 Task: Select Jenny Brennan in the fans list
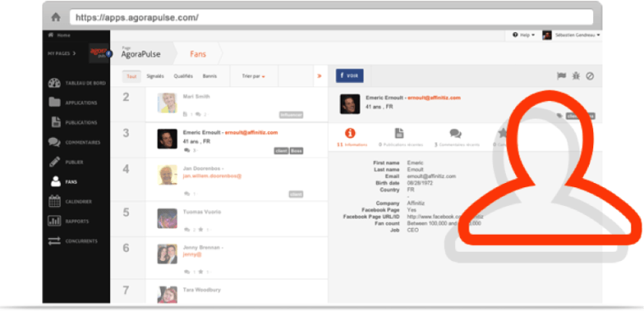coord(236,258)
